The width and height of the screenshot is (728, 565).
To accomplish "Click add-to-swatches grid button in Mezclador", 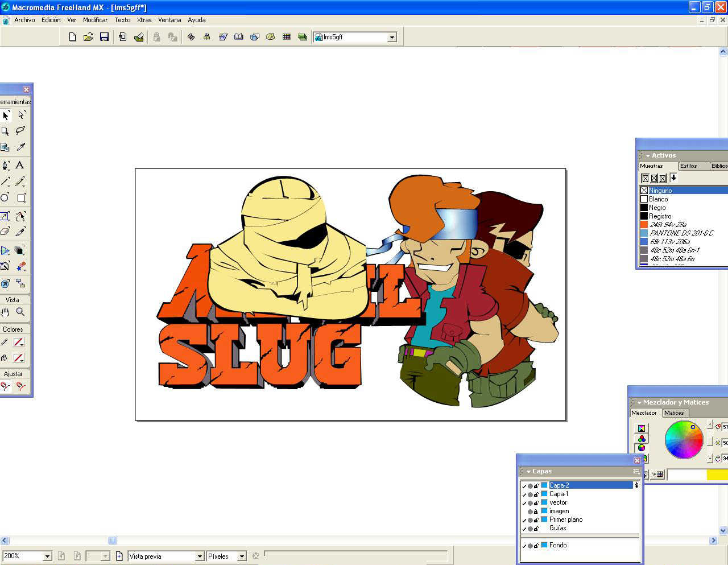I will tap(659, 474).
